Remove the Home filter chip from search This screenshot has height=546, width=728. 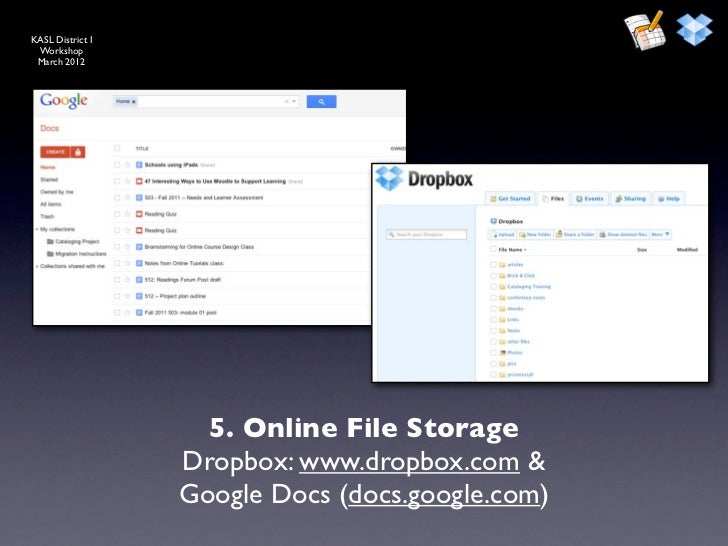[134, 102]
